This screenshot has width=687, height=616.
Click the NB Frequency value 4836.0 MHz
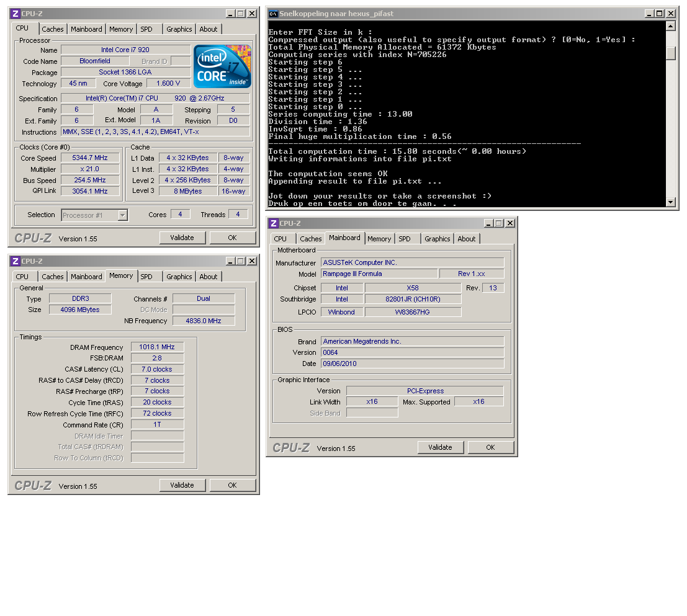[x=204, y=321]
